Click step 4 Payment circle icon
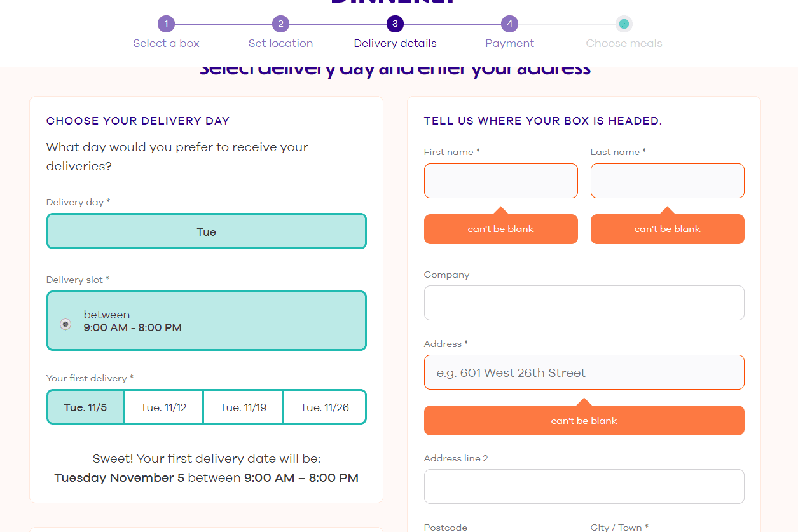This screenshot has height=532, width=798. click(x=509, y=24)
